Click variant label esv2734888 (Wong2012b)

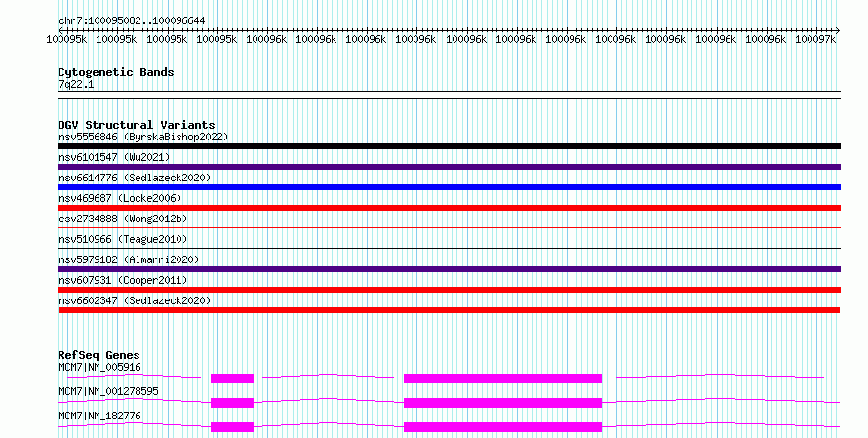click(x=123, y=219)
